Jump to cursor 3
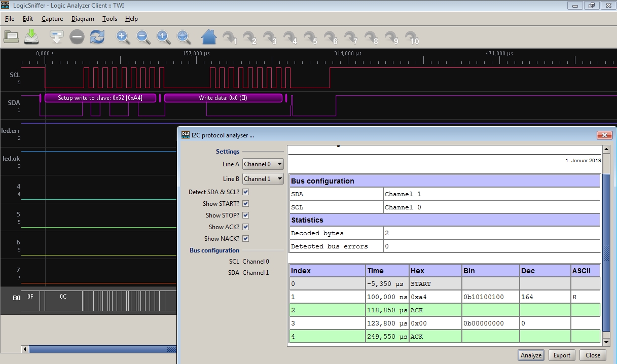The image size is (617, 364). (x=270, y=38)
